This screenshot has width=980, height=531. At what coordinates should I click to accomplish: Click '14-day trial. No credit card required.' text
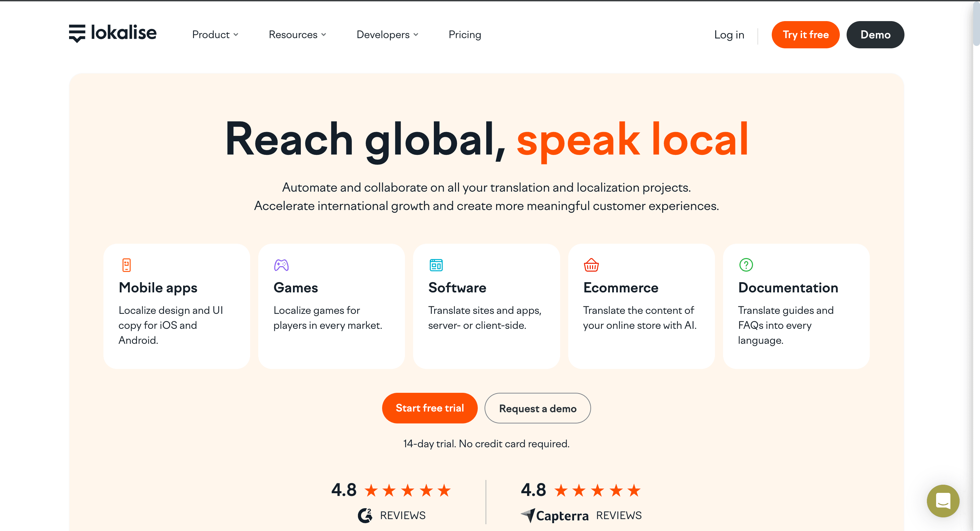click(486, 444)
